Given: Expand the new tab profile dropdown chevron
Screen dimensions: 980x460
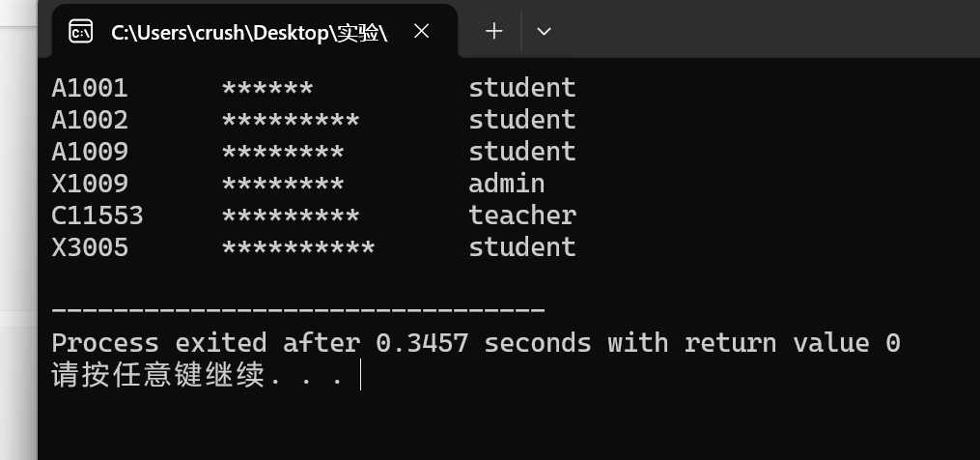Looking at the screenshot, I should 544,31.
